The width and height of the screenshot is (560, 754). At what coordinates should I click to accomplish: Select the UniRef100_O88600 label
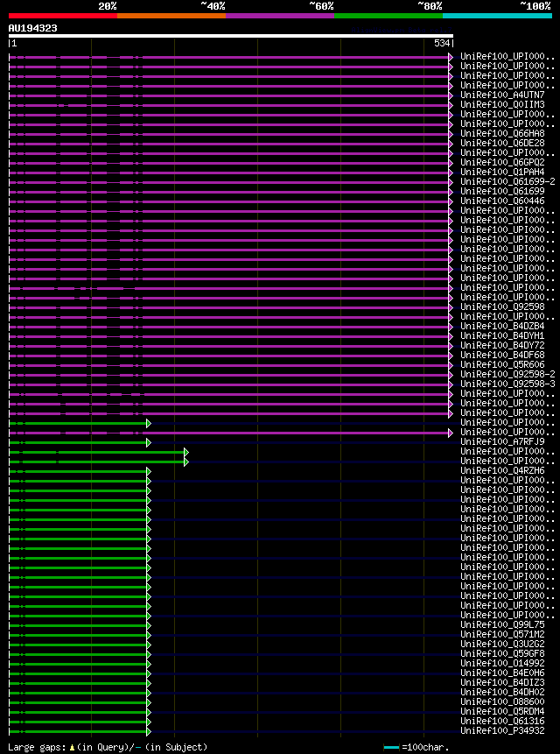pos(502,702)
